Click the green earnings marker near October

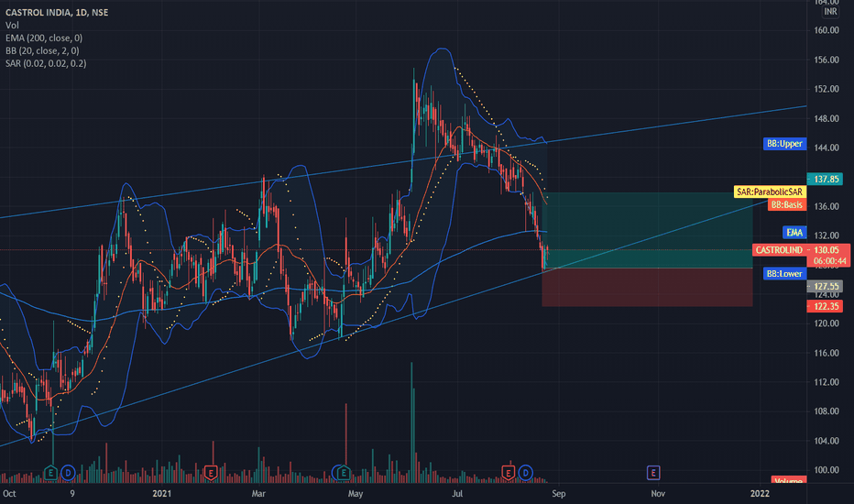(x=50, y=473)
